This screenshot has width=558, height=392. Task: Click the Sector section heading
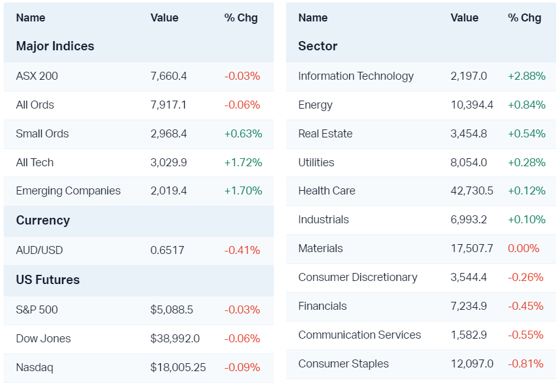[x=318, y=46]
